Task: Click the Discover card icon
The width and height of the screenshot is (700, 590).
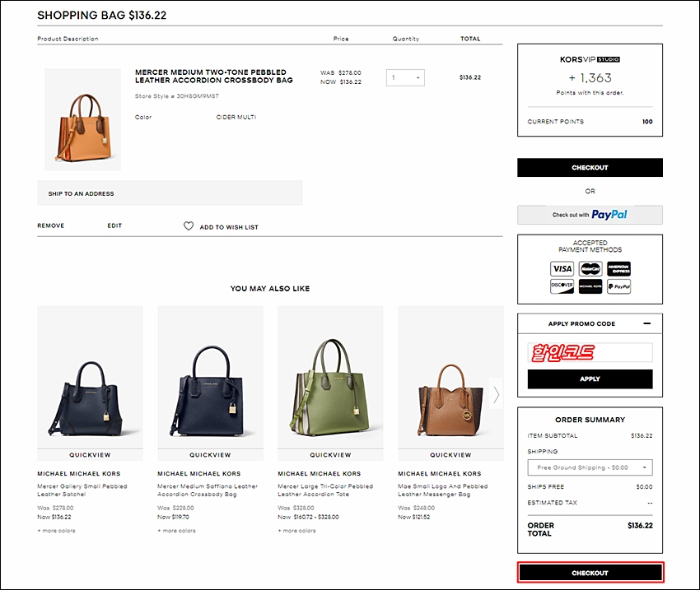Action: 562,286
